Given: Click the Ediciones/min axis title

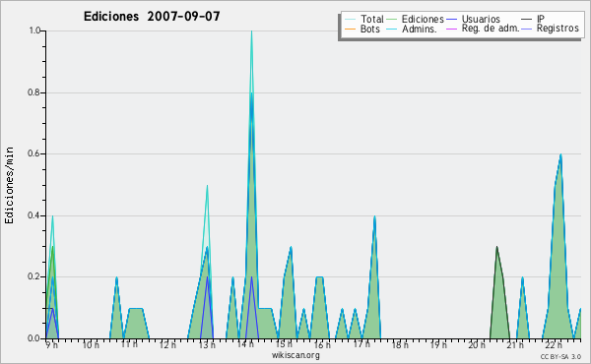Looking at the screenshot, I should (9, 185).
